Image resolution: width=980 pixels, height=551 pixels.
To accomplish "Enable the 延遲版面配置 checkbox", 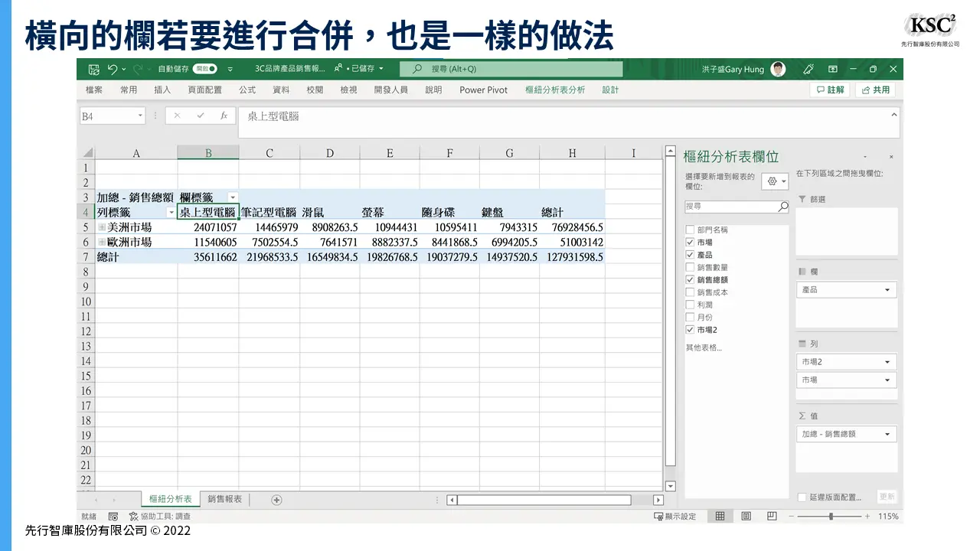I will (x=802, y=497).
